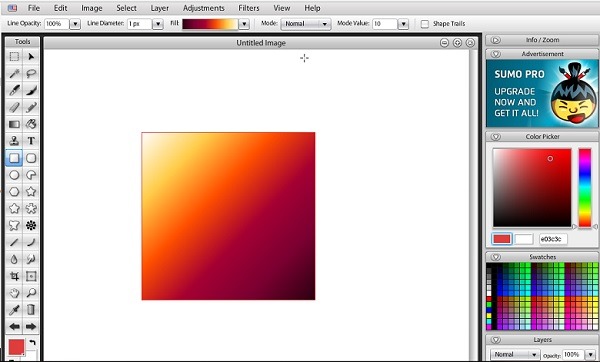Select the Lasso tool
Viewport: 600px width, 362px height.
(31, 73)
